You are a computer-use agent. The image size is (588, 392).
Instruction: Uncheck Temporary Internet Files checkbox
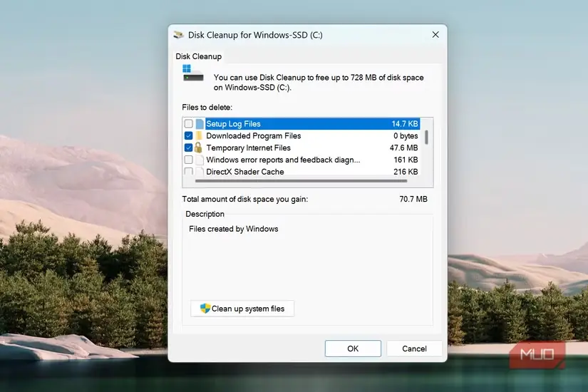pyautogui.click(x=189, y=148)
